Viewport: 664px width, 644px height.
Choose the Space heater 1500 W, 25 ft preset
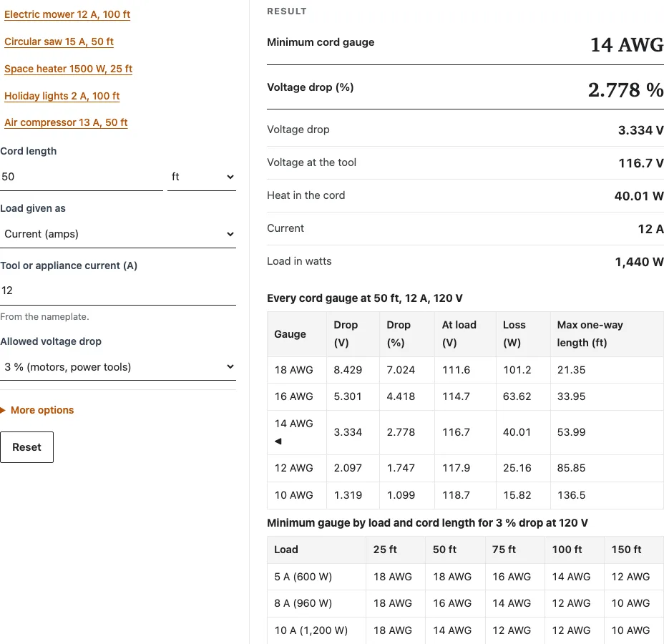[x=68, y=69]
